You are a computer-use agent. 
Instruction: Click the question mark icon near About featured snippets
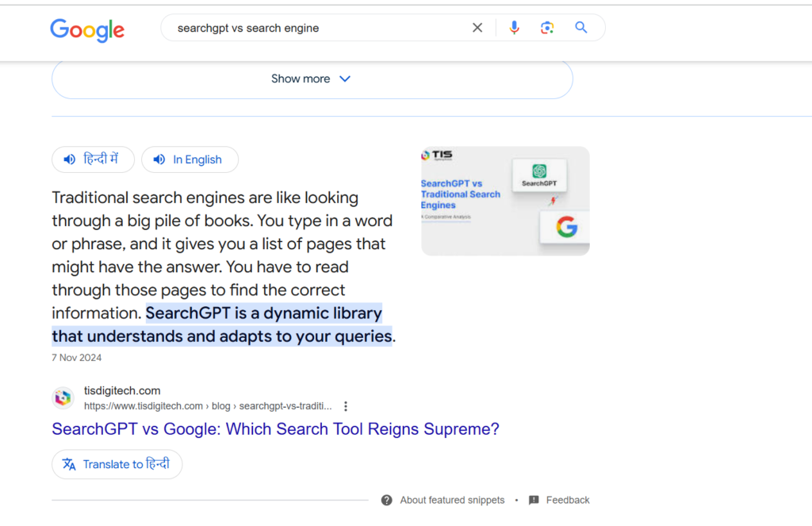[386, 500]
